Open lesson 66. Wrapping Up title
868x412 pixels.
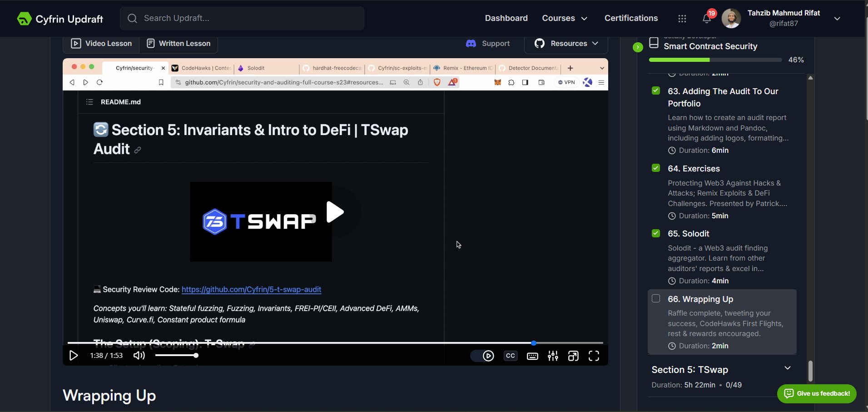click(700, 299)
